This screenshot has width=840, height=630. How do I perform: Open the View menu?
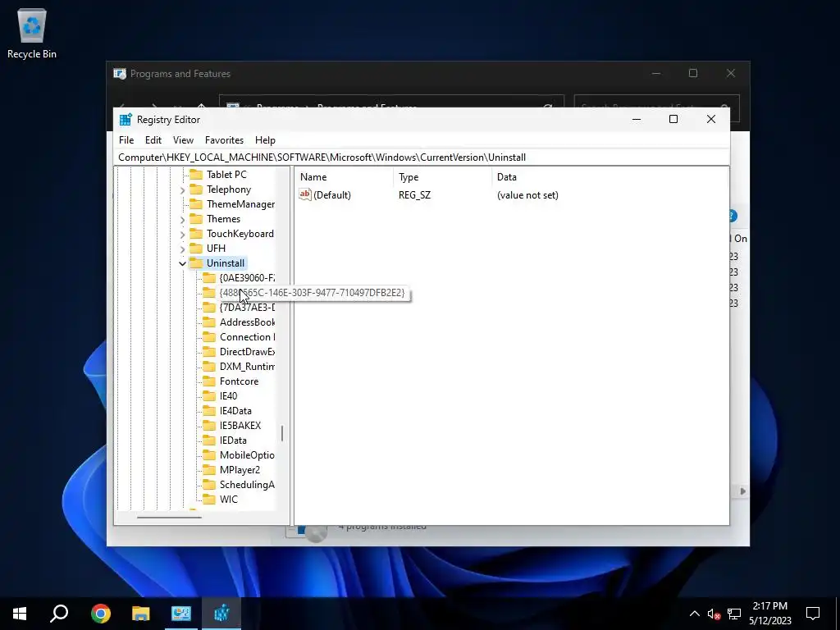point(183,139)
